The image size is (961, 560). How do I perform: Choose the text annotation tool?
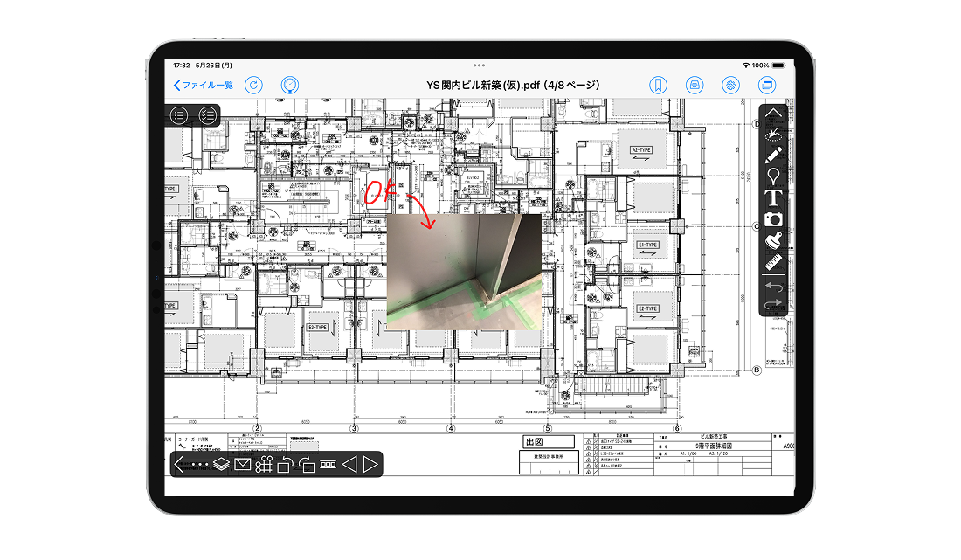click(773, 197)
